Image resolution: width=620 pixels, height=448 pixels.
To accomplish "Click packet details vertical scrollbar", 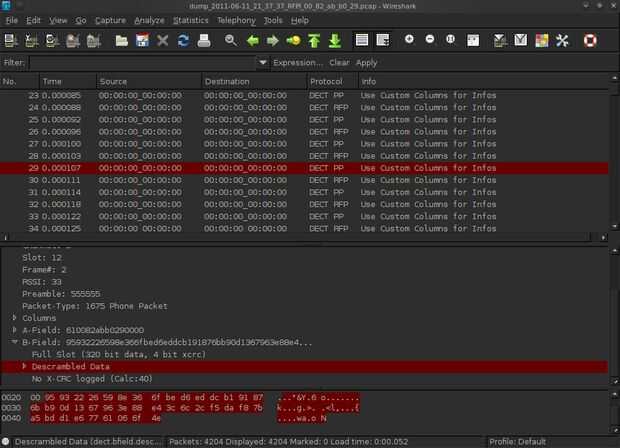I will point(614,316).
